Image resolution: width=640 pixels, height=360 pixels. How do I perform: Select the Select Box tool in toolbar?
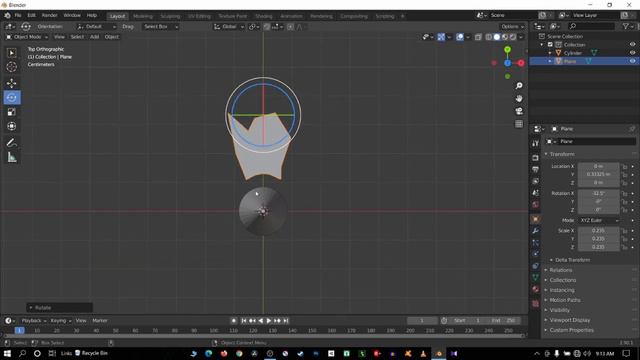(11, 53)
